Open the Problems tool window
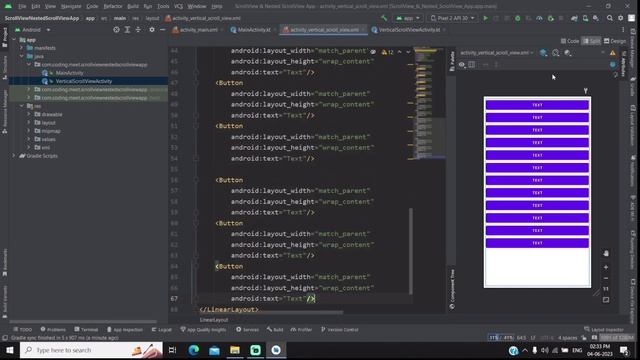The width and height of the screenshot is (640, 360). [53, 329]
